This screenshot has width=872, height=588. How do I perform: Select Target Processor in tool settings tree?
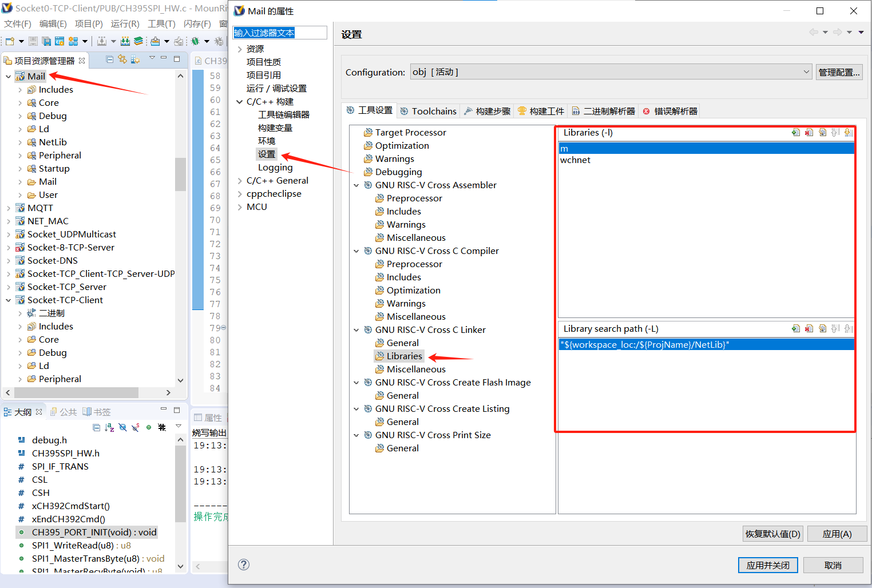click(410, 133)
